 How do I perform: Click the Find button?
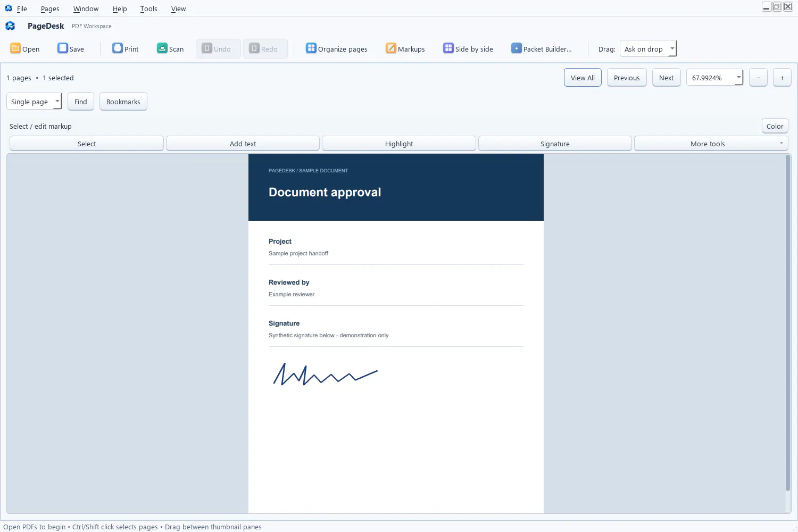(x=81, y=102)
